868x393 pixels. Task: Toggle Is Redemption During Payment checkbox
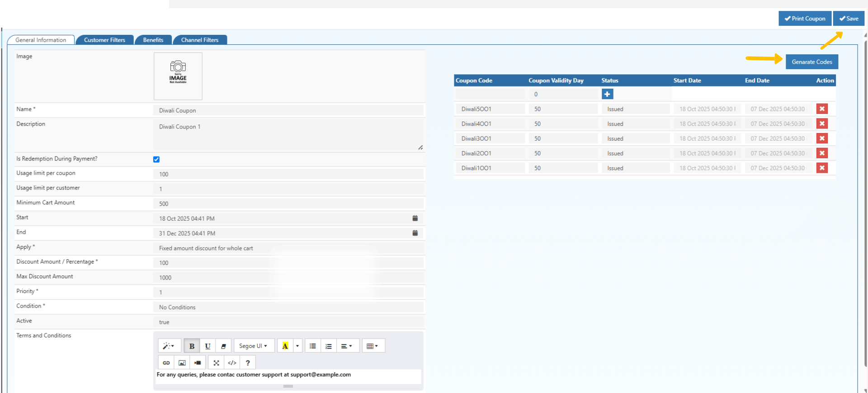[x=156, y=159]
